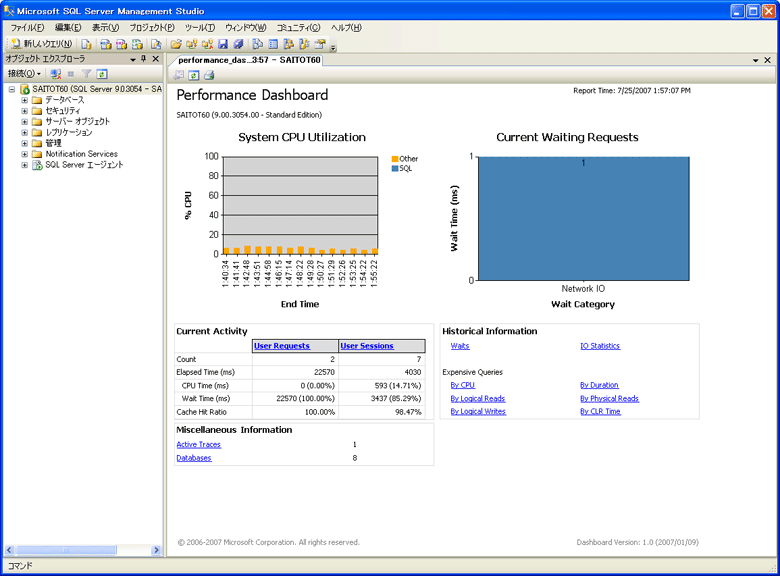
Task: Expand the サーバー オブジェクト folder
Action: pos(24,122)
